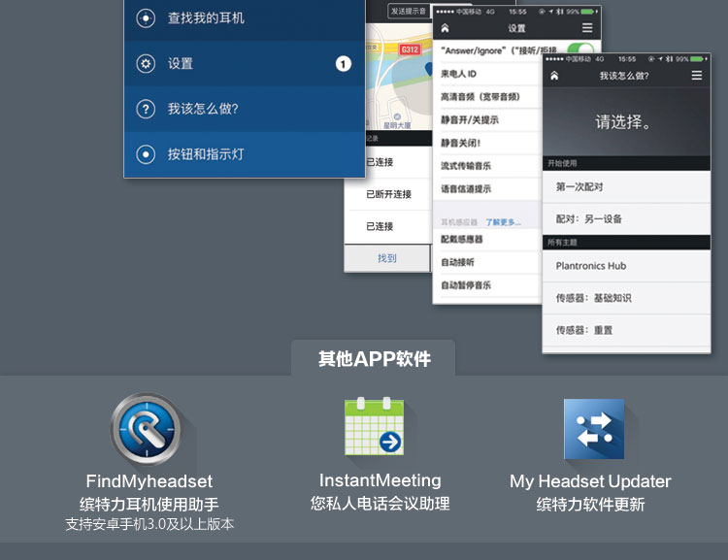
Task: Select 静音开/关提示 setting
Action: [x=487, y=119]
